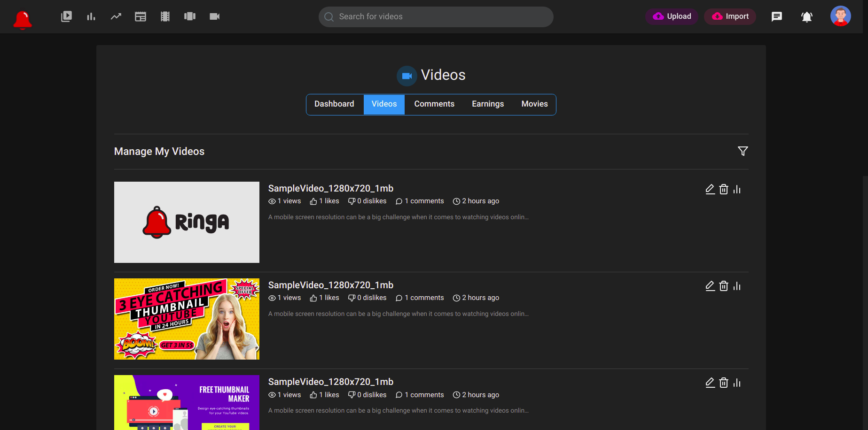The width and height of the screenshot is (868, 430).
Task: Click "1 comments" on the Free Thumbnail Maker row
Action: 420,395
